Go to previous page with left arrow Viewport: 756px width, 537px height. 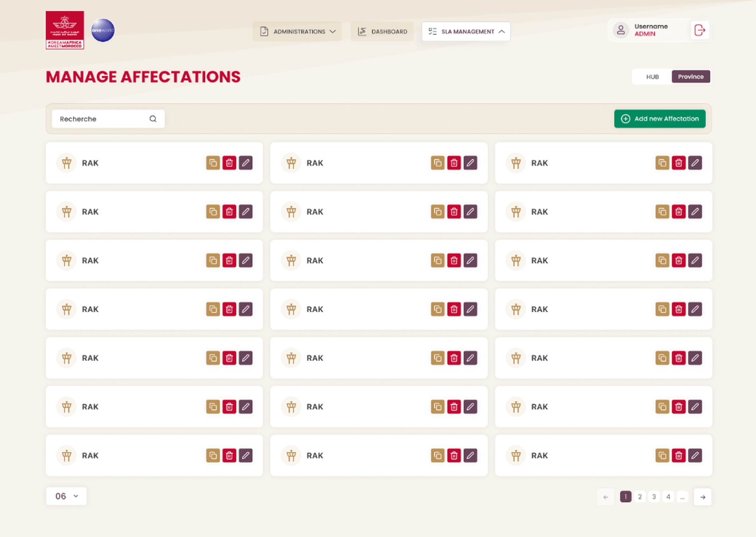point(606,497)
